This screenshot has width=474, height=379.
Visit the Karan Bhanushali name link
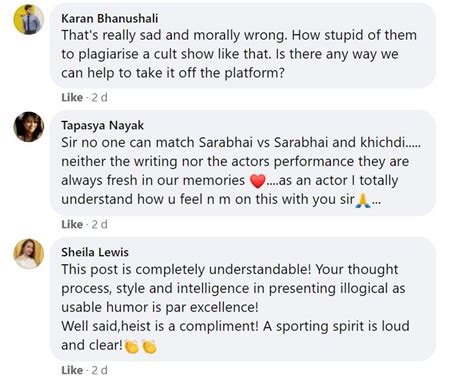110,18
